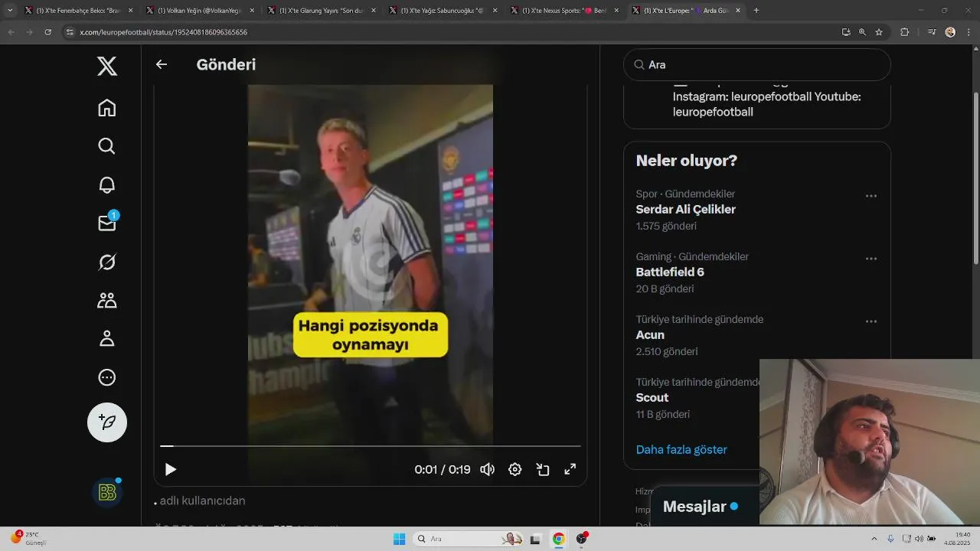Seek on the video progress bar
The height and width of the screenshot is (551, 980).
click(371, 445)
